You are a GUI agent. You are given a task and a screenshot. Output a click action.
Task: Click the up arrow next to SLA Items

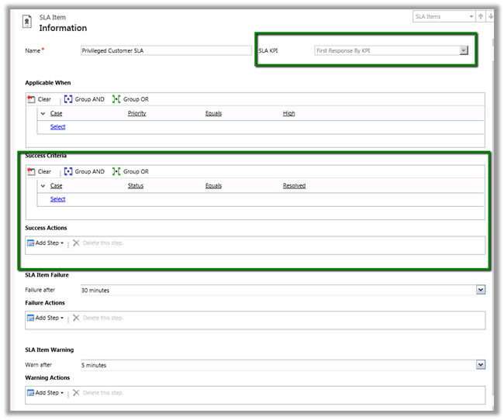[x=481, y=16]
